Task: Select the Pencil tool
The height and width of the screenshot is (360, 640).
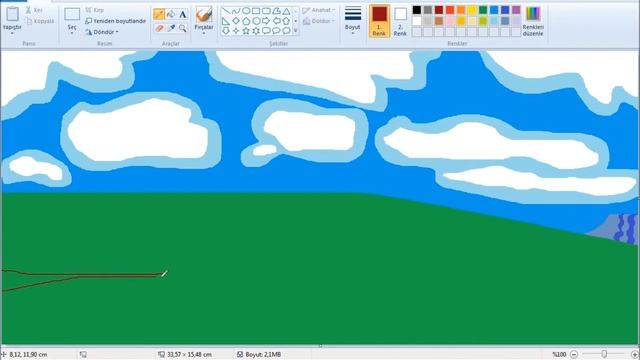Action: (159, 14)
